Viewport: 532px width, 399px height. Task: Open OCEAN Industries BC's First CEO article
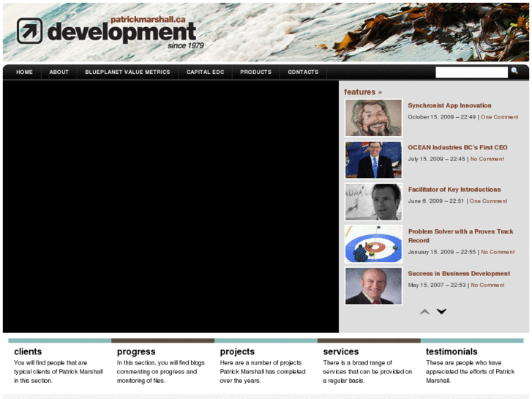457,147
